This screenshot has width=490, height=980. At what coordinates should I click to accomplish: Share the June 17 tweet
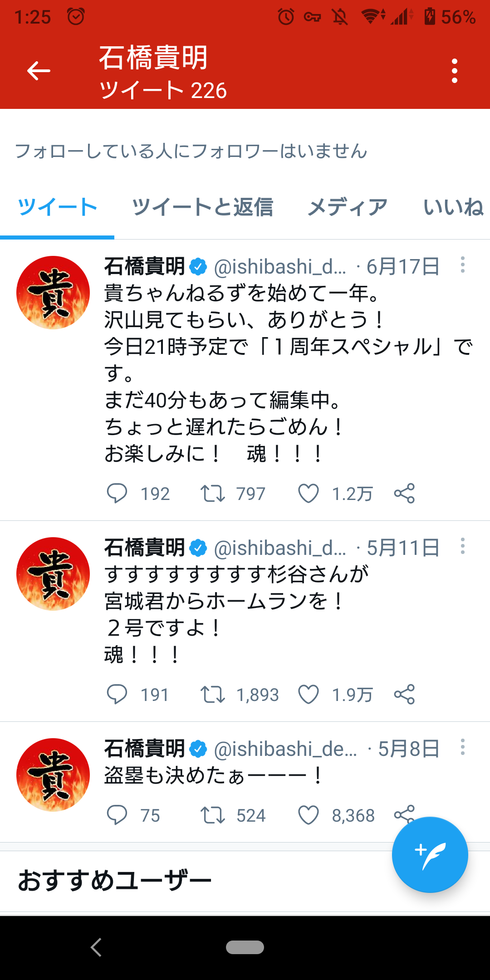404,493
